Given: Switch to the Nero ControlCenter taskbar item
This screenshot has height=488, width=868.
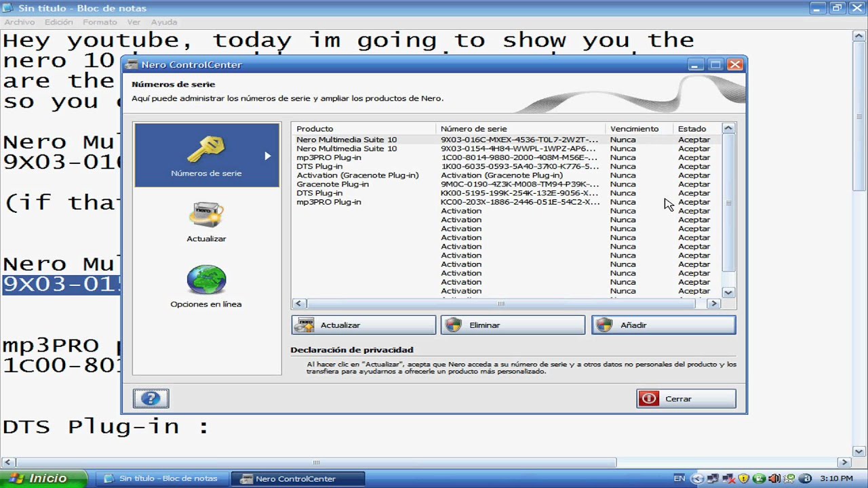Looking at the screenshot, I should pyautogui.click(x=296, y=479).
